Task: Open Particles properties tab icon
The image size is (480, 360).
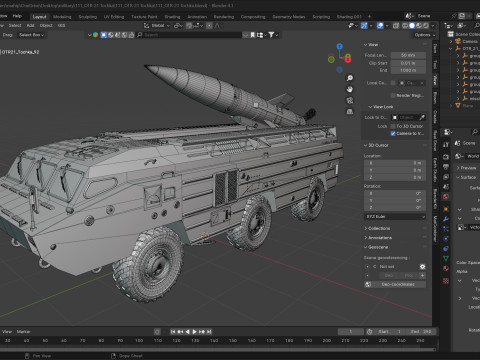Action: (x=446, y=229)
